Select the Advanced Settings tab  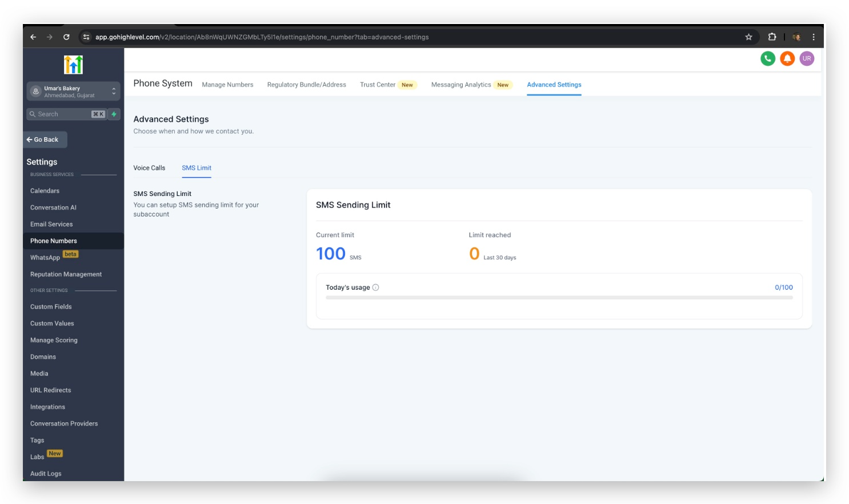(554, 85)
